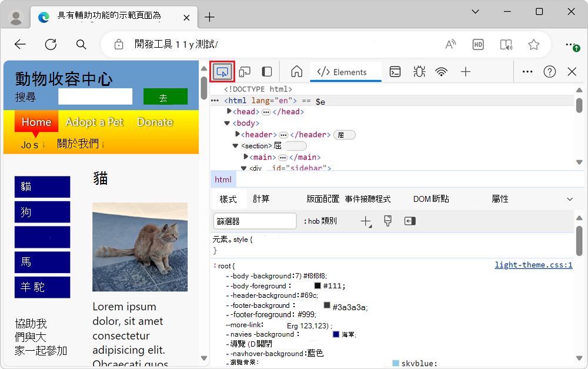Open the light-theme.css stylesheet link
The image size is (588, 369).
tap(533, 265)
